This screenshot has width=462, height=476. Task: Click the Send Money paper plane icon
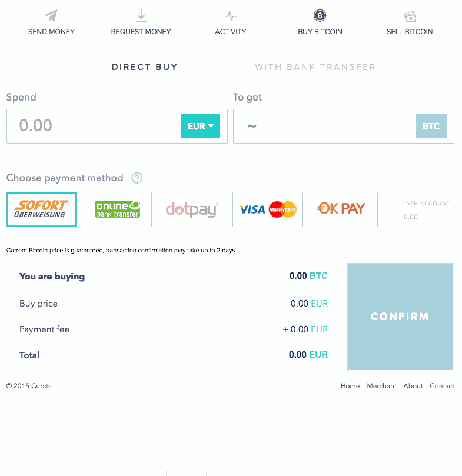coord(51,16)
